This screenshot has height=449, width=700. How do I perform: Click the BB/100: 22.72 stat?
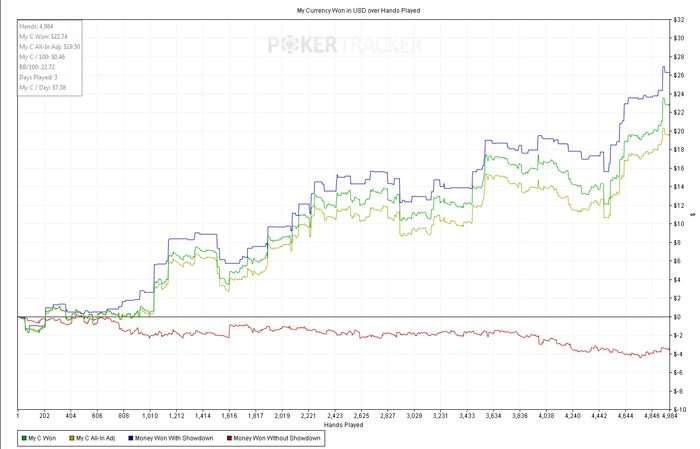[37, 67]
